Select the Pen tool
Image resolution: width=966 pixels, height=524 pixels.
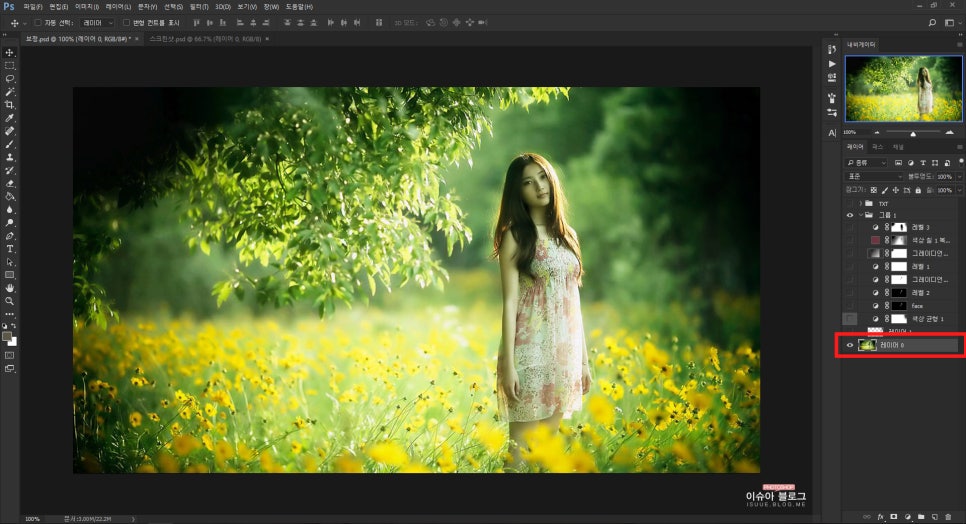tap(9, 236)
